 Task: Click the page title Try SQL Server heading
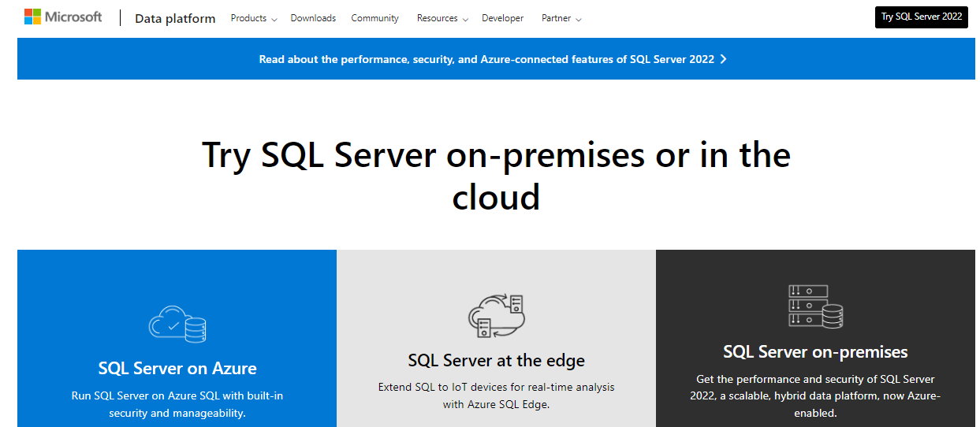[x=496, y=175]
